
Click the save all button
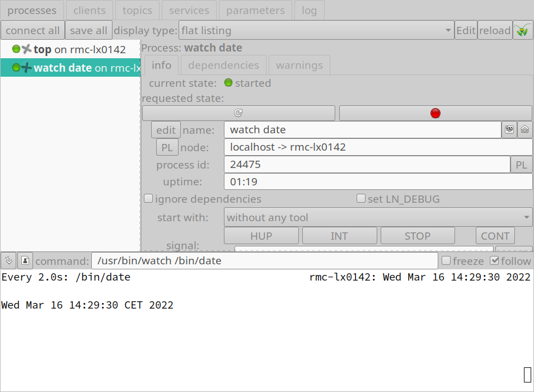[88, 30]
